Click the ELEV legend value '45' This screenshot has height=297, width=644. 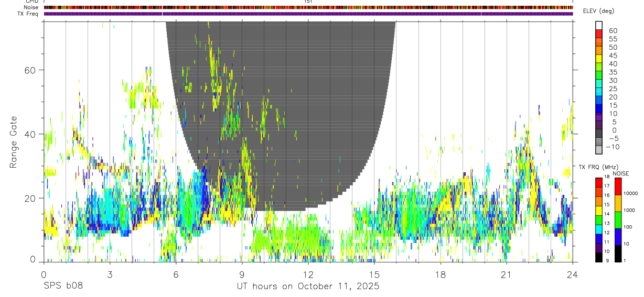pyautogui.click(x=613, y=56)
